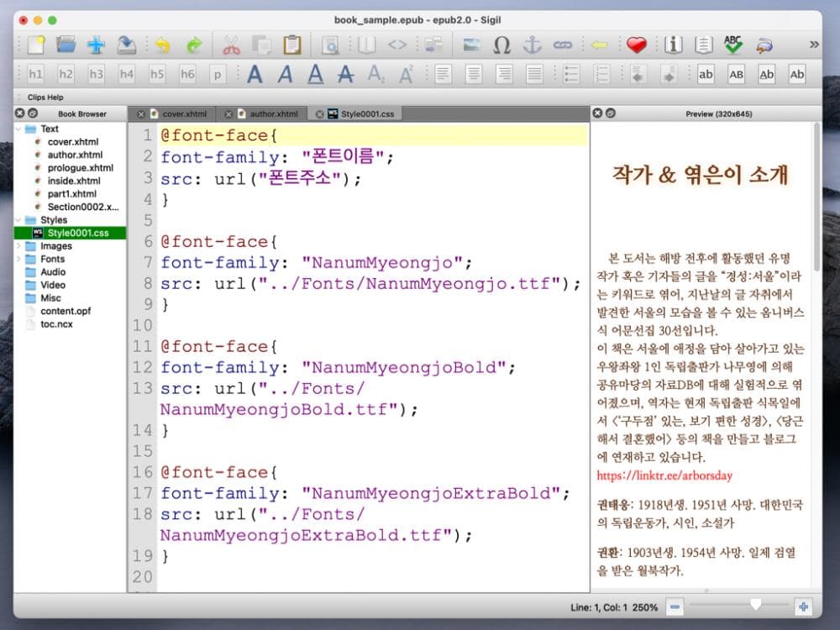Screen dimensions: 840x630
Task: Insert a link with the chain icon
Action: (x=563, y=45)
